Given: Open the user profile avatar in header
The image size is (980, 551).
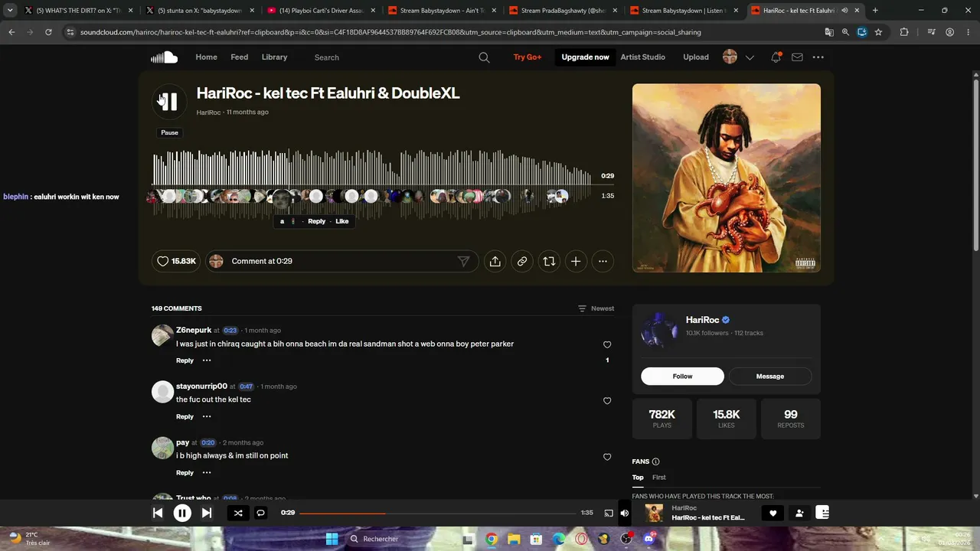Looking at the screenshot, I should pyautogui.click(x=730, y=57).
